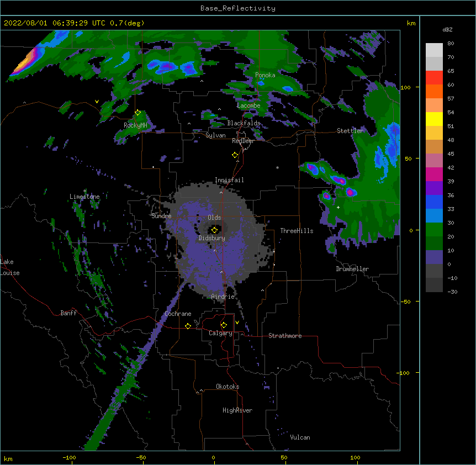Click the yellow radar site marker near Olds
This screenshot has width=476, height=465.
pyautogui.click(x=214, y=230)
